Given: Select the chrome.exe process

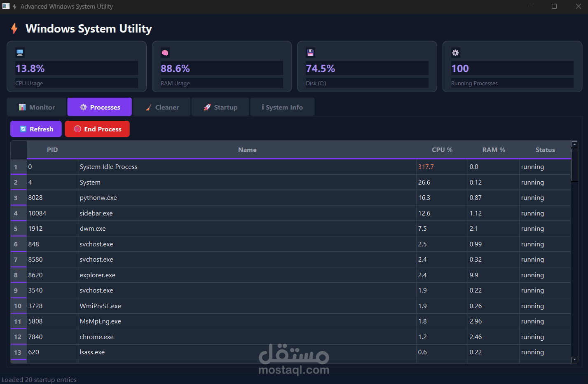Looking at the screenshot, I should [290, 337].
